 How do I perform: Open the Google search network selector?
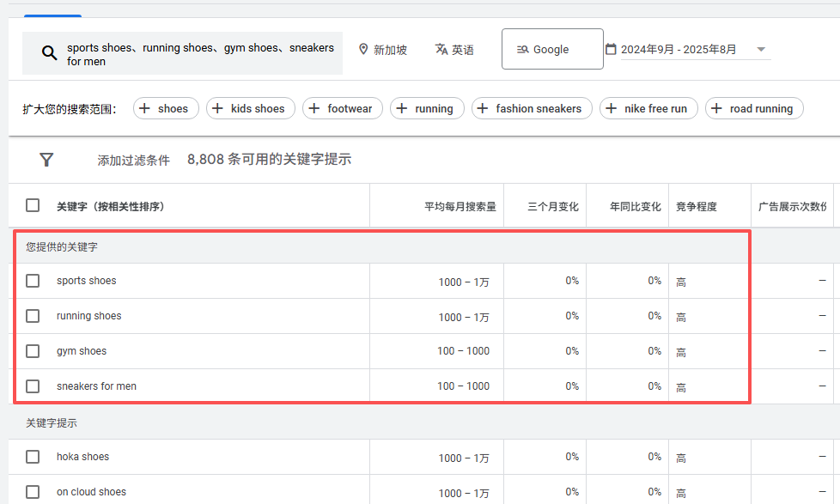click(551, 50)
